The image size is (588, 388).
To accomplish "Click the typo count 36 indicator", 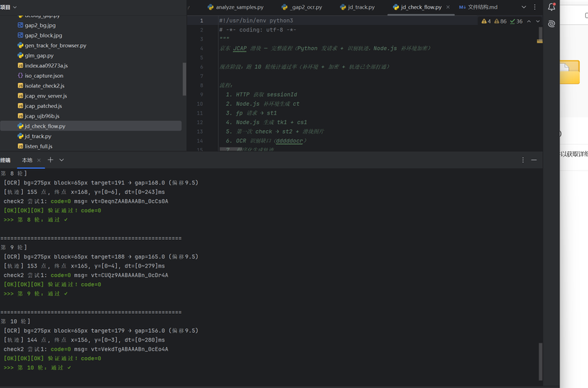I will point(517,21).
